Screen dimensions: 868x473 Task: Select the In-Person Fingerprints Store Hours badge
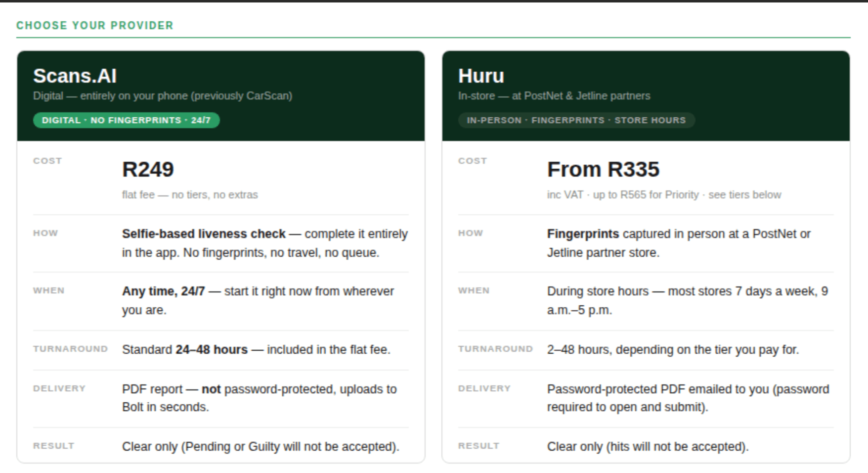click(576, 120)
